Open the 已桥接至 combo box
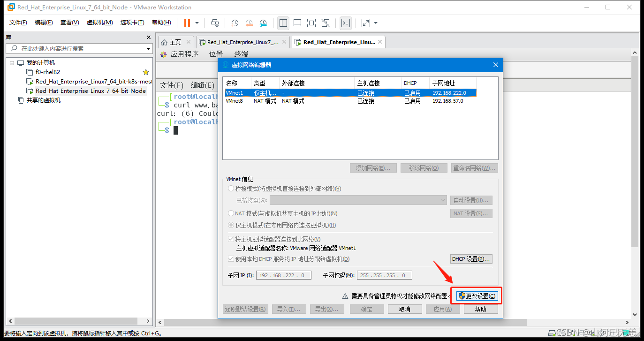 358,200
